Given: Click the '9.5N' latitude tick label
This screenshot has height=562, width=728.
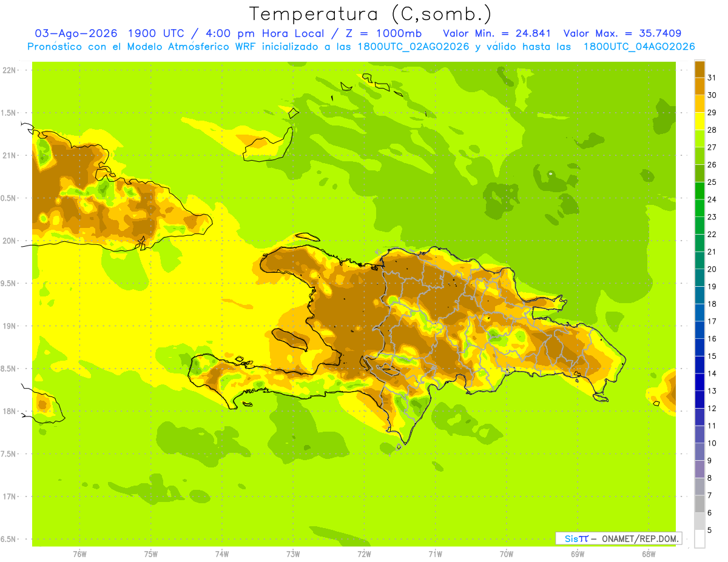Looking at the screenshot, I should [x=9, y=284].
